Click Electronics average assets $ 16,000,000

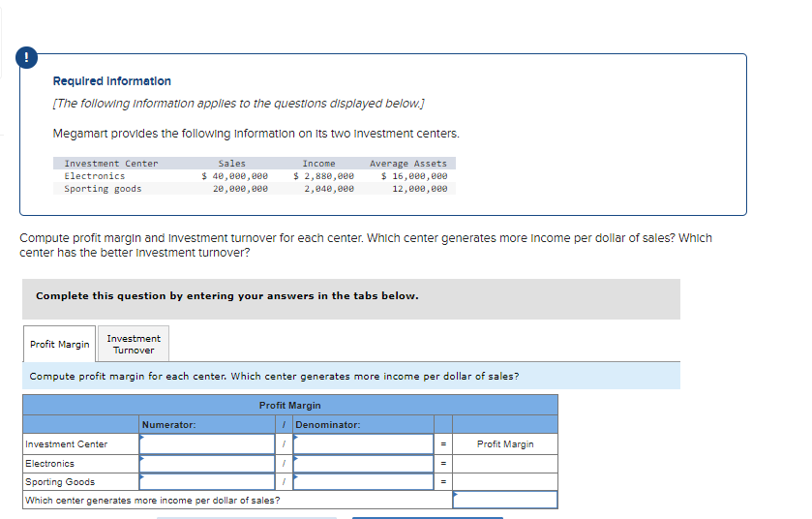pyautogui.click(x=414, y=176)
